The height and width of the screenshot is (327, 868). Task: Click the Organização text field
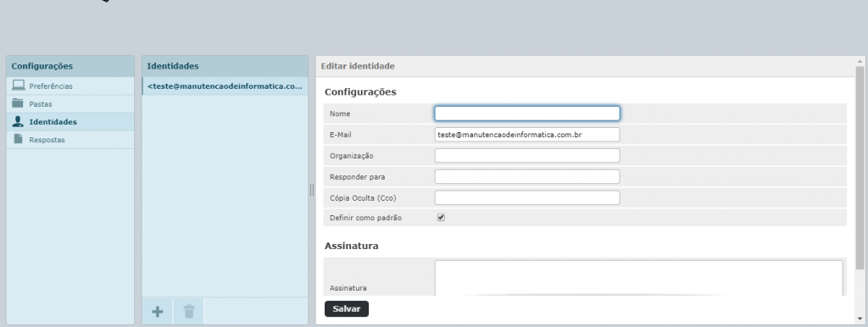click(527, 156)
